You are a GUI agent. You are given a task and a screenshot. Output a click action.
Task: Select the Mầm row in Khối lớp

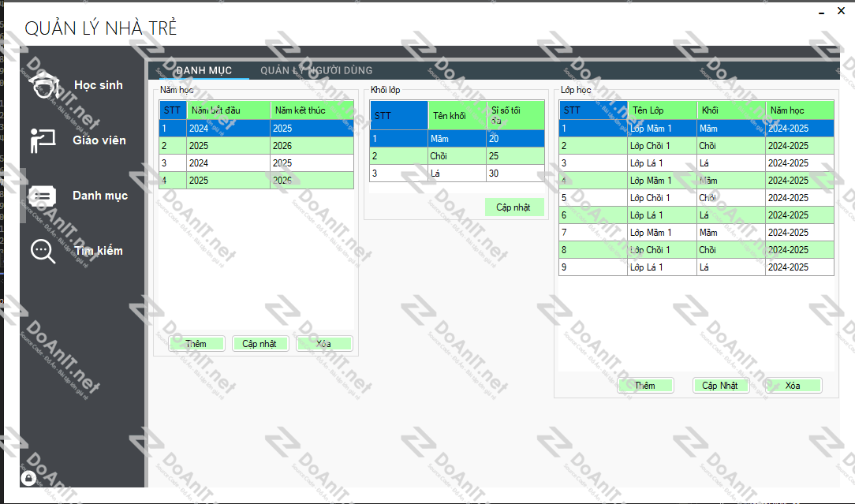pos(457,139)
